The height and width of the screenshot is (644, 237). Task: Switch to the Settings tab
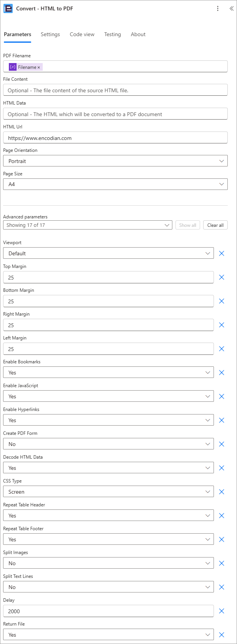click(50, 34)
